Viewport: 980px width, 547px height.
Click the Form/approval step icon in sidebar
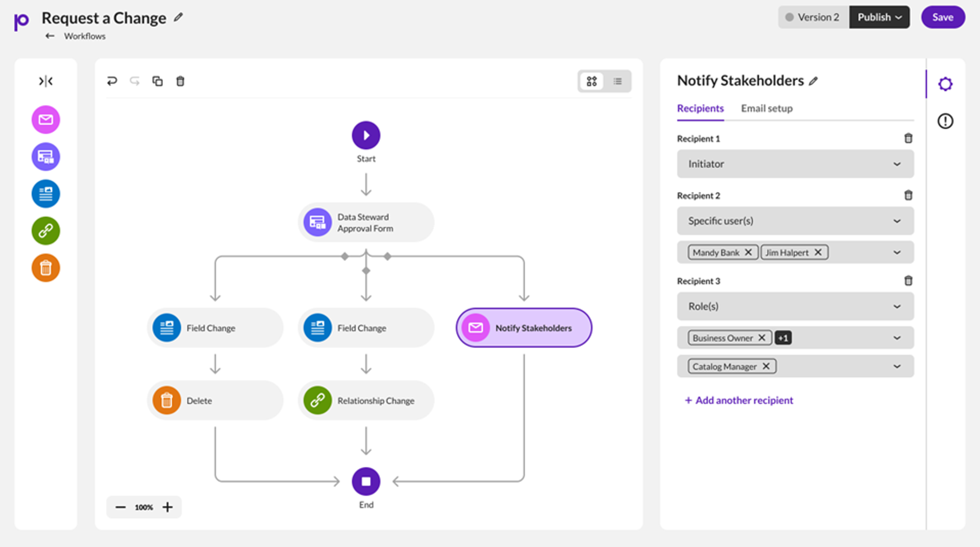tap(45, 156)
